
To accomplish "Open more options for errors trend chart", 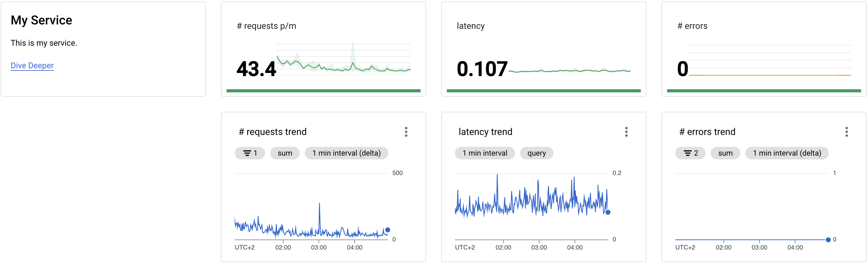I will 846,132.
